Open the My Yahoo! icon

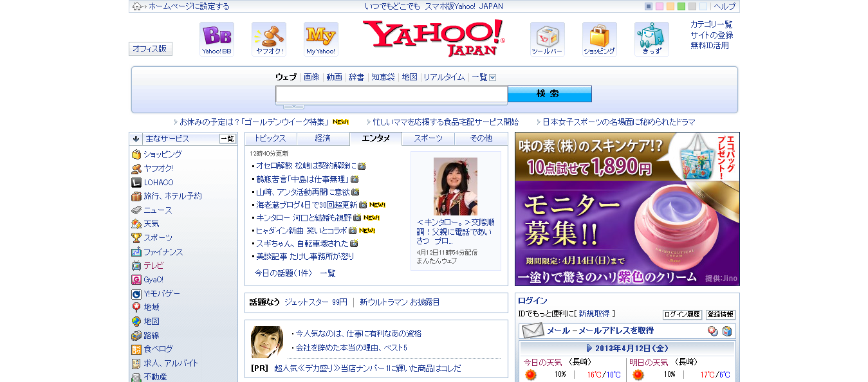click(321, 39)
